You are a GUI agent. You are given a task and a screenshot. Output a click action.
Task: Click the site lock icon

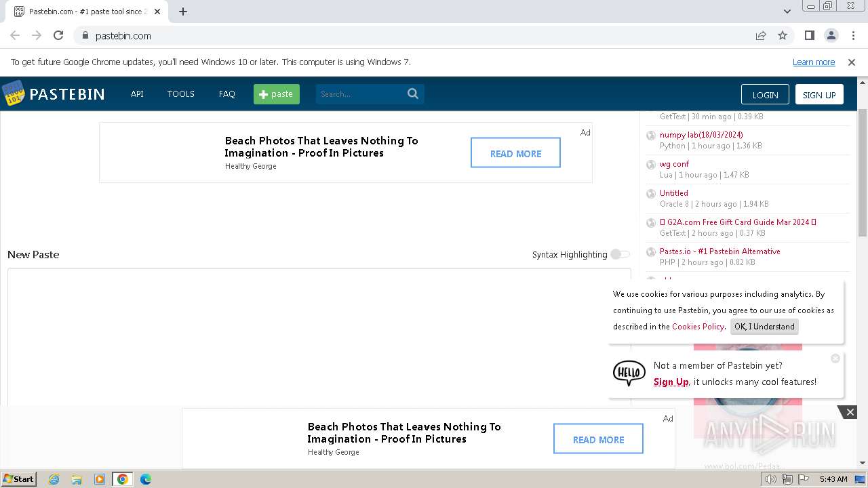[x=85, y=35]
